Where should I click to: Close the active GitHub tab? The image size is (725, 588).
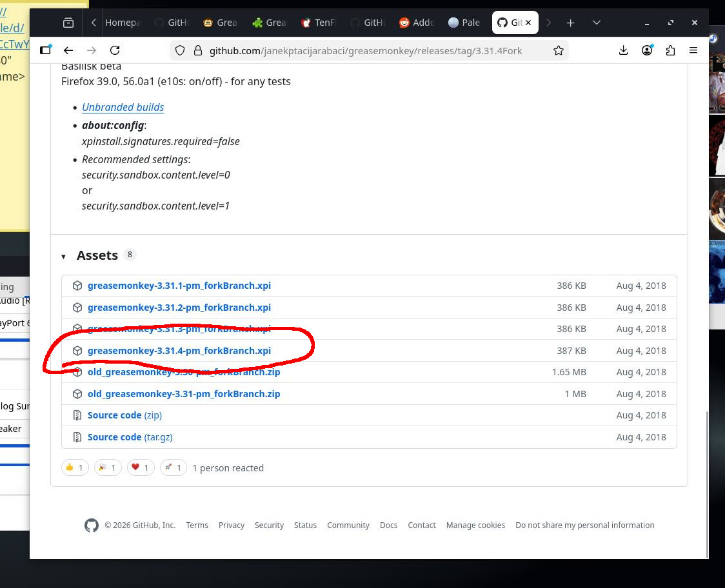(x=528, y=23)
